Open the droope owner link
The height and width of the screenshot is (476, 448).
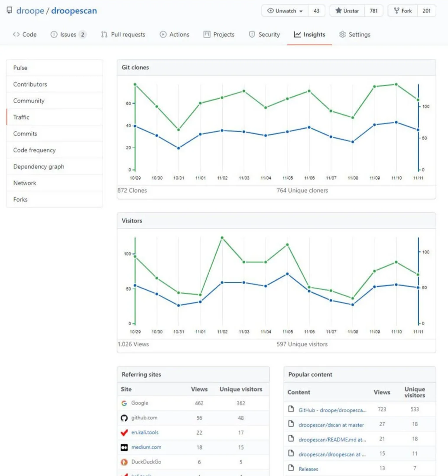pyautogui.click(x=30, y=11)
